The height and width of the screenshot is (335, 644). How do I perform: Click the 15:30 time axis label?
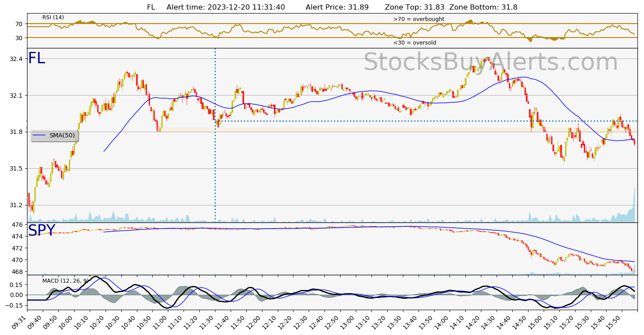point(584,322)
